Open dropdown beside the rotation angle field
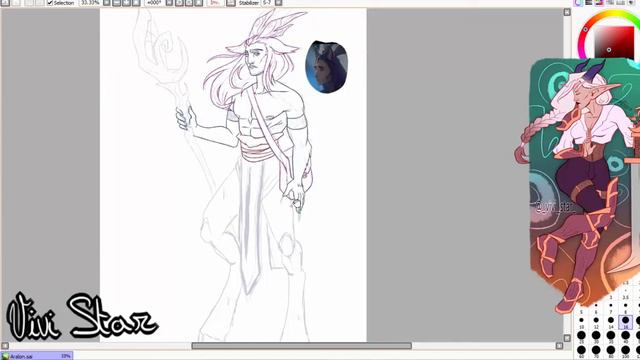Image resolution: width=640 pixels, height=360 pixels. click(x=169, y=2)
